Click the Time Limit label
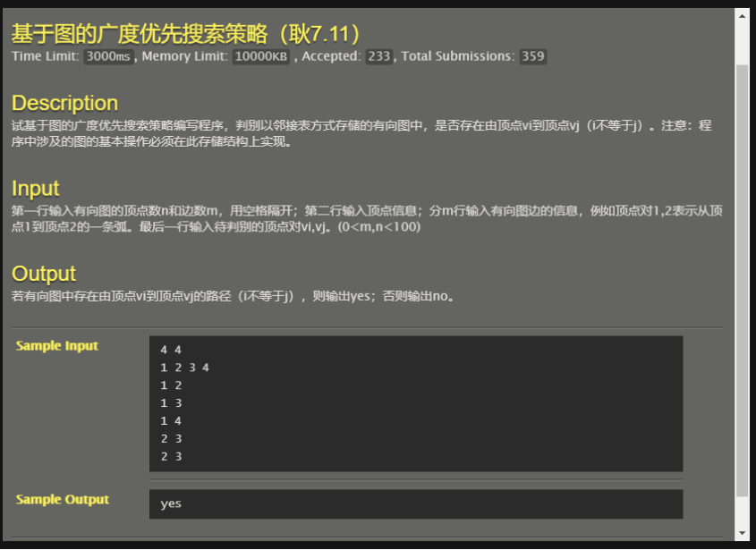The width and height of the screenshot is (756, 550). pos(46,56)
